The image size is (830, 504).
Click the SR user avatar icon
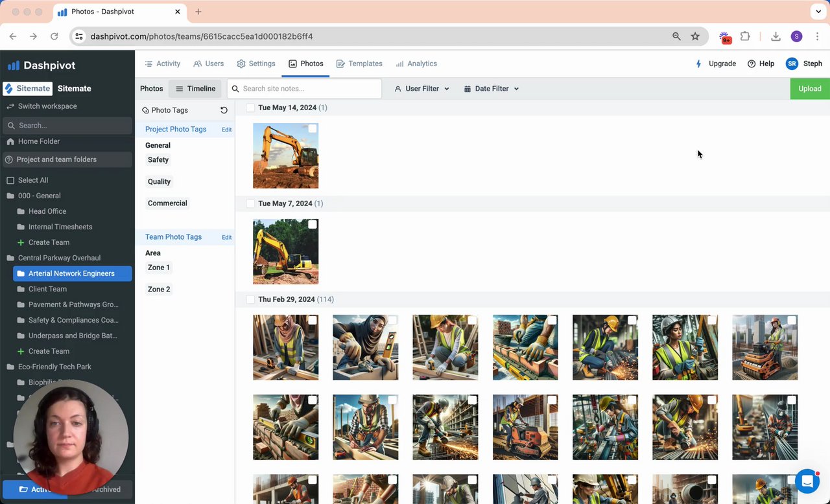(792, 63)
